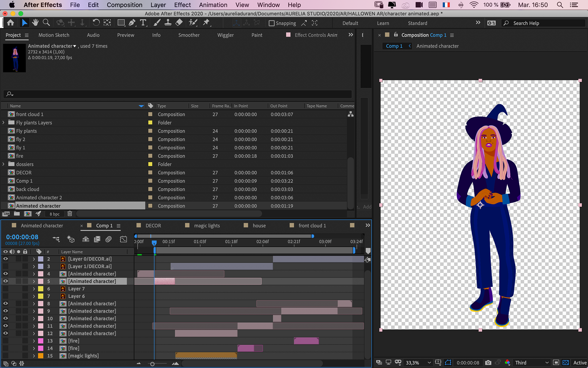Take snapshot with camera icon in viewer

[x=488, y=362]
